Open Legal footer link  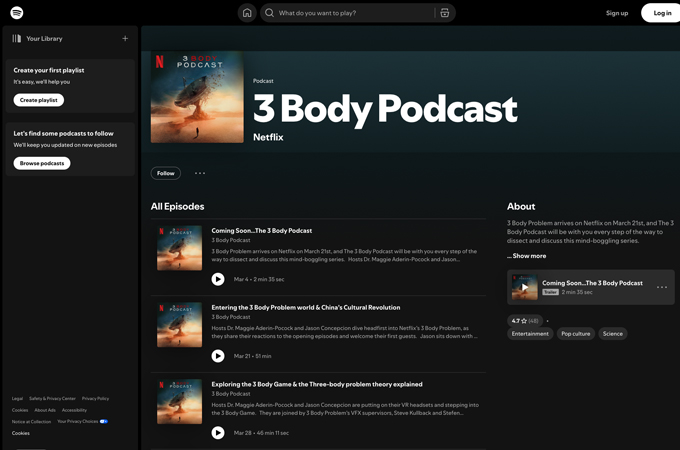point(17,398)
